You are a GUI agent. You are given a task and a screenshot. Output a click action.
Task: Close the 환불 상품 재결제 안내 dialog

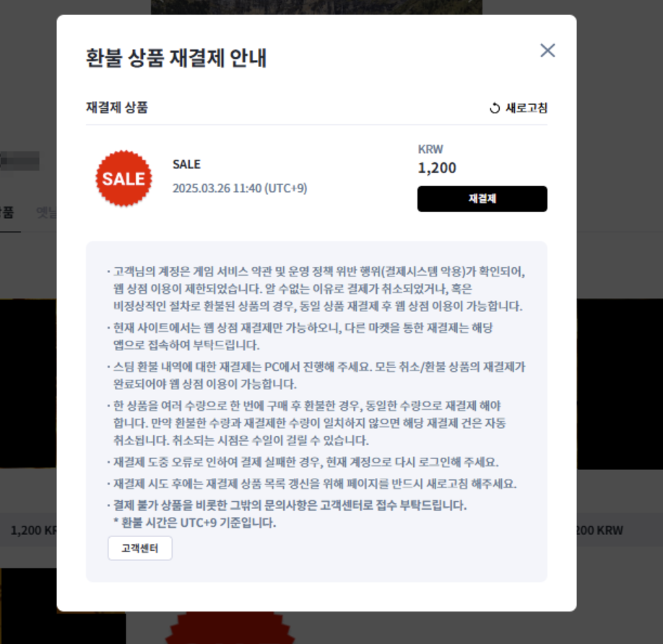547,51
